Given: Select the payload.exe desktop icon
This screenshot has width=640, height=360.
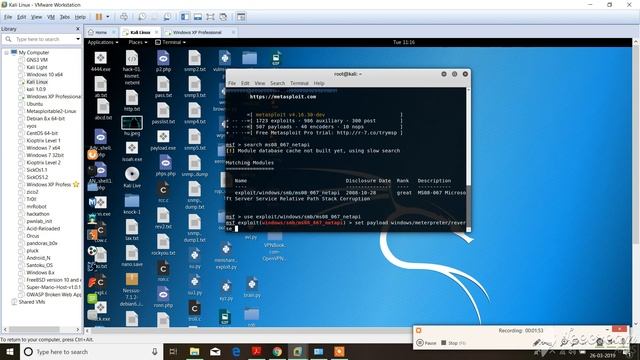Looking at the screenshot, I should pos(163,140).
